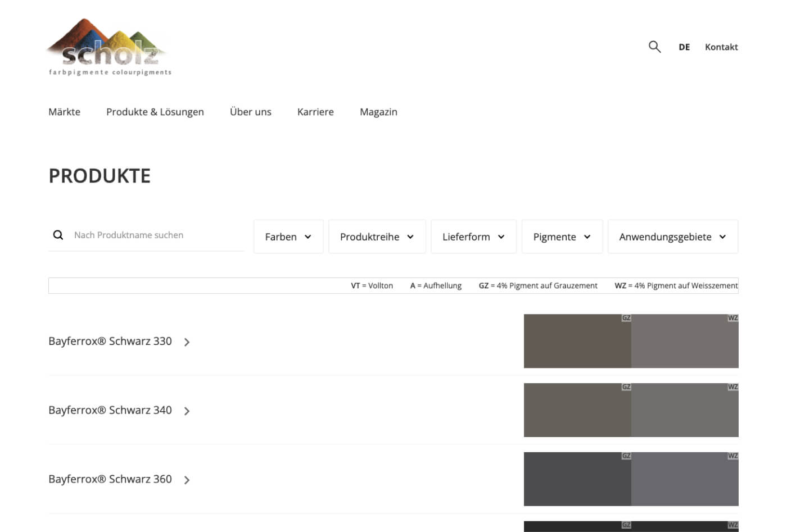
Task: Expand the Pigmente filter dropdown
Action: pos(562,237)
